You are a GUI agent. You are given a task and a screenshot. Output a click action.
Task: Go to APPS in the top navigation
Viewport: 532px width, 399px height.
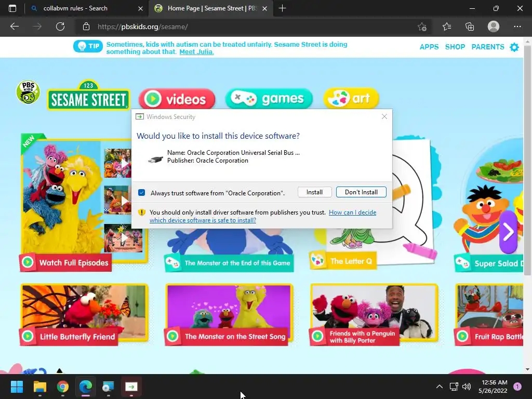[x=429, y=47]
